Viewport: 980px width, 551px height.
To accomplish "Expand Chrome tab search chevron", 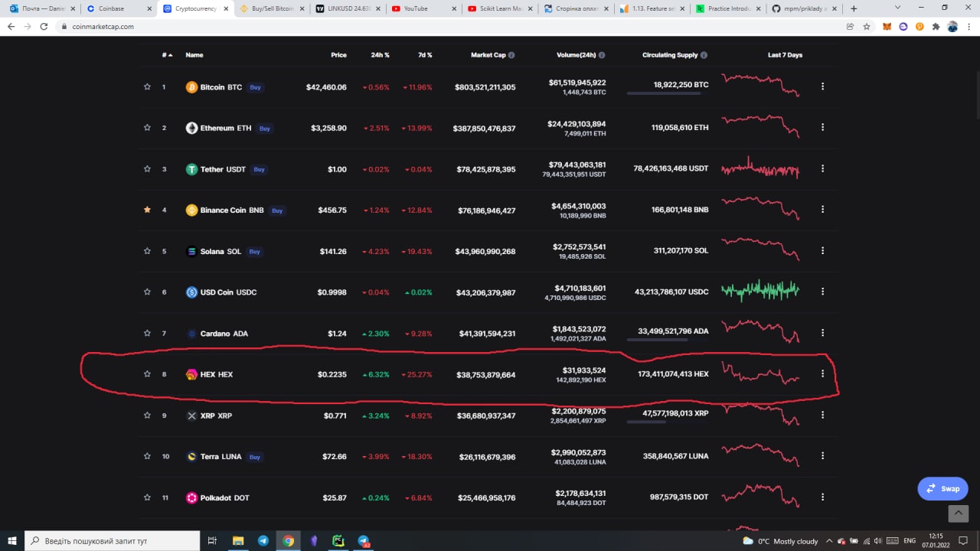I will pyautogui.click(x=898, y=8).
